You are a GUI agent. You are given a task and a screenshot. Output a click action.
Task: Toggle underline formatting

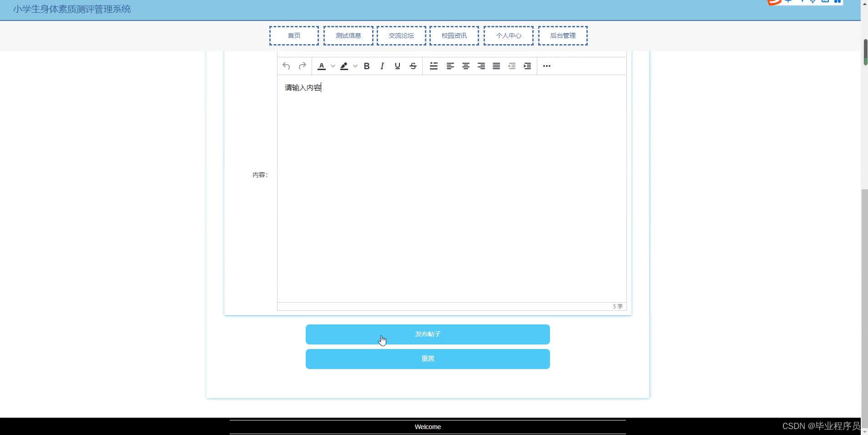[398, 66]
